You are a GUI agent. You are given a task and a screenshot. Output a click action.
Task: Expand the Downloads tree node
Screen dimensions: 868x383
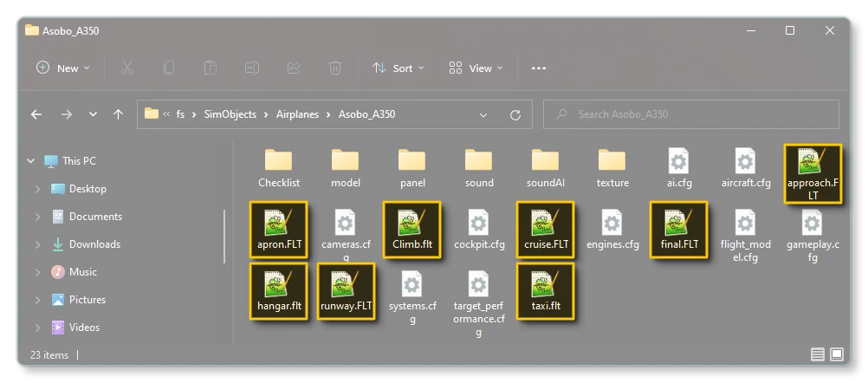[x=37, y=244]
